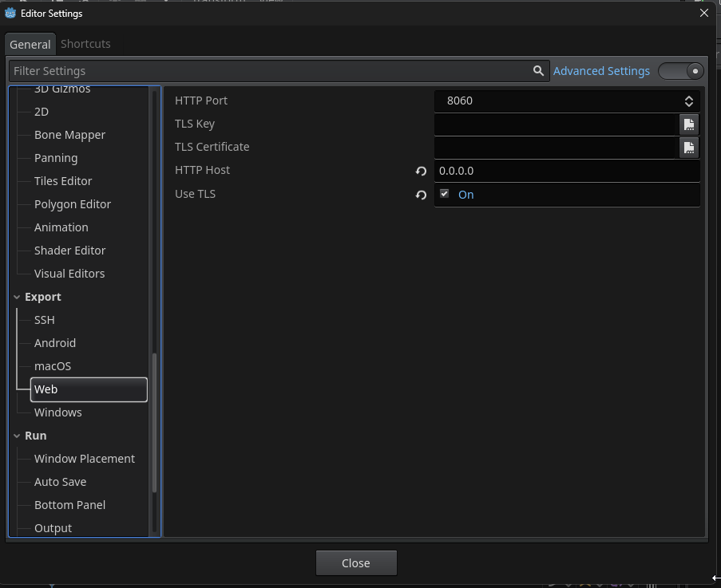This screenshot has width=721, height=588.
Task: Switch to the Shortcuts tab
Action: (x=85, y=44)
